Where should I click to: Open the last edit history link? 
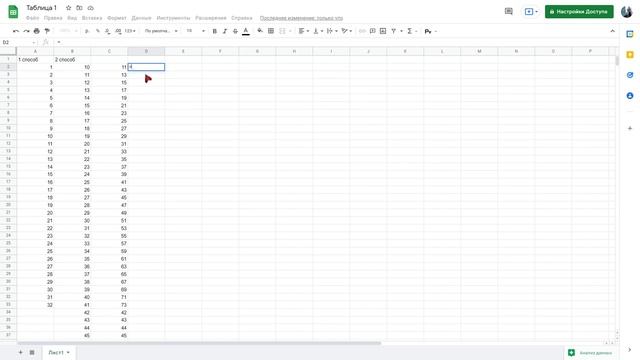click(301, 18)
